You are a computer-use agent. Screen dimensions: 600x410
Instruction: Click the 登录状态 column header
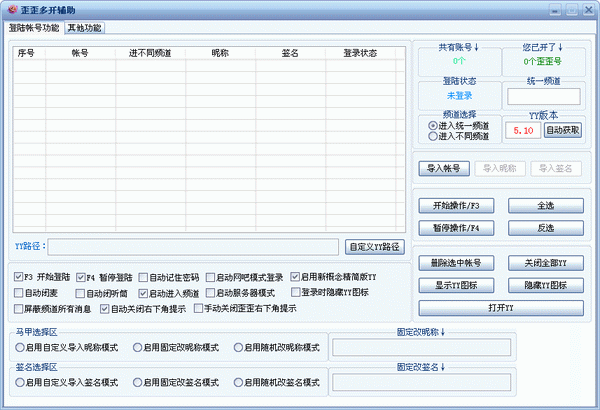[360, 53]
